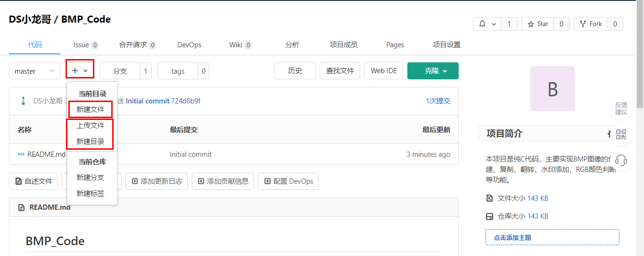Image resolution: width=644 pixels, height=256 pixels.
Task: Open the Pages tab
Action: 395,45
